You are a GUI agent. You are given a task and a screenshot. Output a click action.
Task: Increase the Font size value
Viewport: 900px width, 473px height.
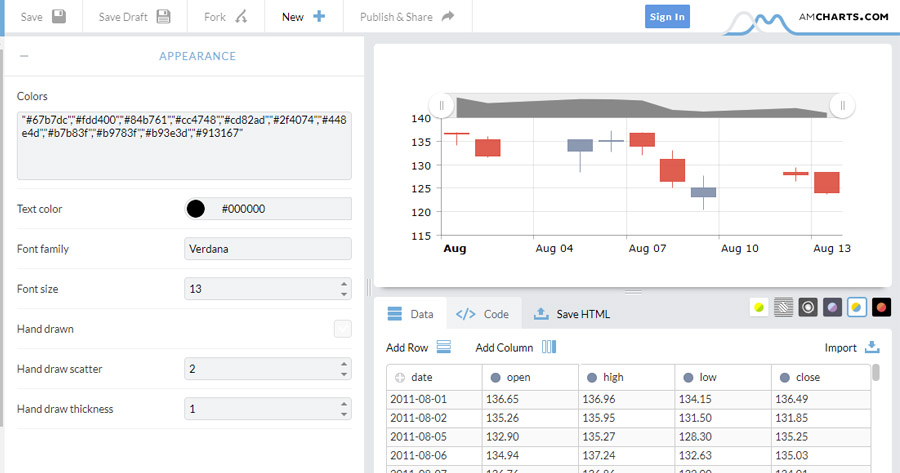(344, 284)
